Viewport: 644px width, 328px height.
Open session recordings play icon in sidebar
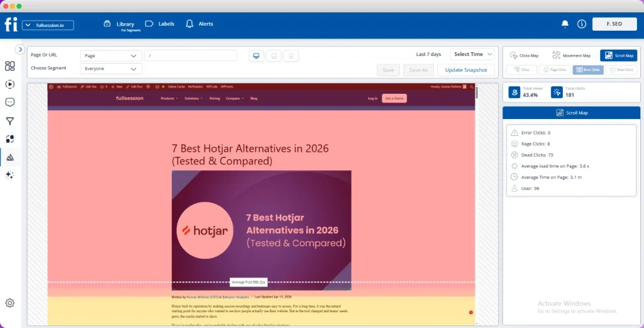coord(10,84)
